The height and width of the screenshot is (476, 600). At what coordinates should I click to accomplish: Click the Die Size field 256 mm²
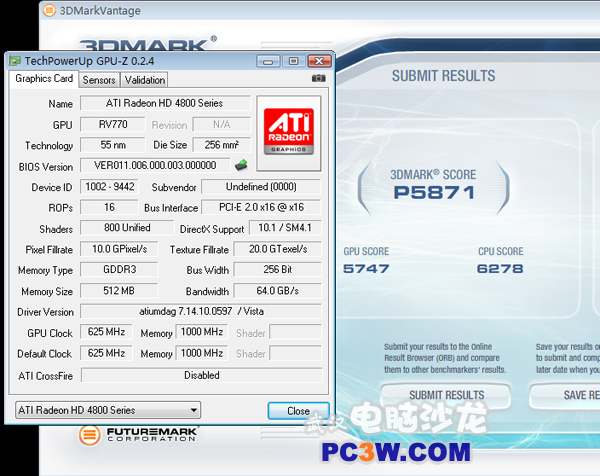coord(222,145)
